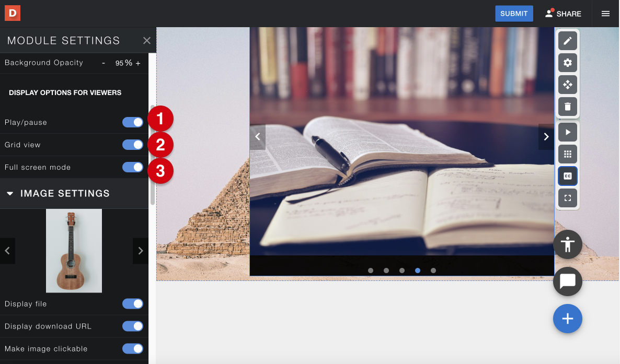Select the move module arrows icon
Screen dimensions: 620x364
(567, 85)
